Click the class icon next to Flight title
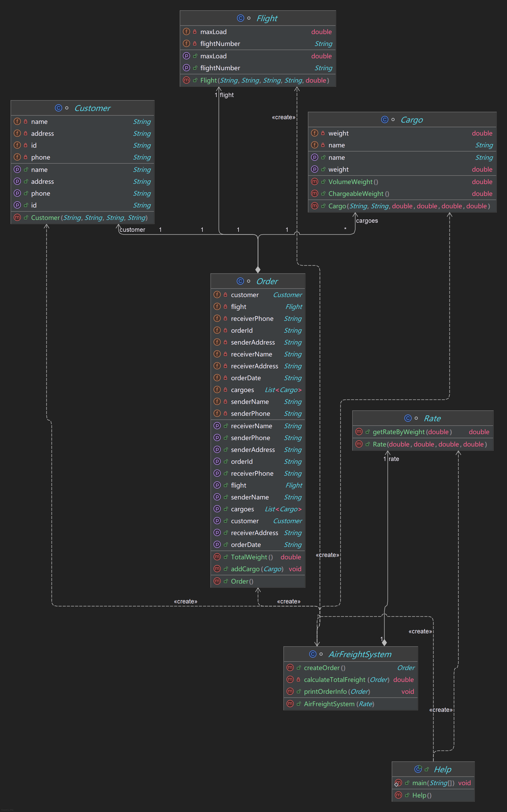This screenshot has width=507, height=812. (x=240, y=18)
